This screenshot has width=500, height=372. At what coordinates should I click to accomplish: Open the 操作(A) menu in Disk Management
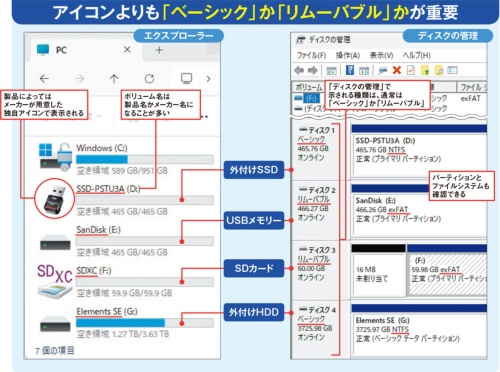tap(348, 55)
